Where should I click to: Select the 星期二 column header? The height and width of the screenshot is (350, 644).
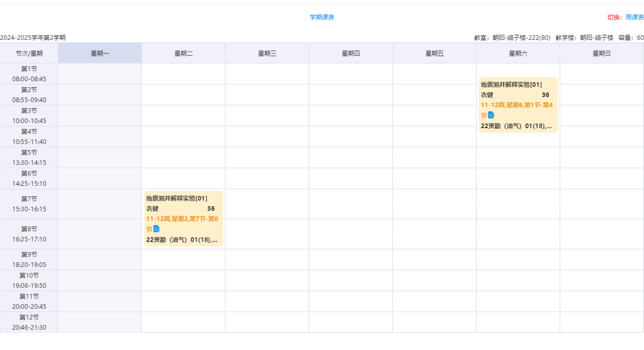184,54
